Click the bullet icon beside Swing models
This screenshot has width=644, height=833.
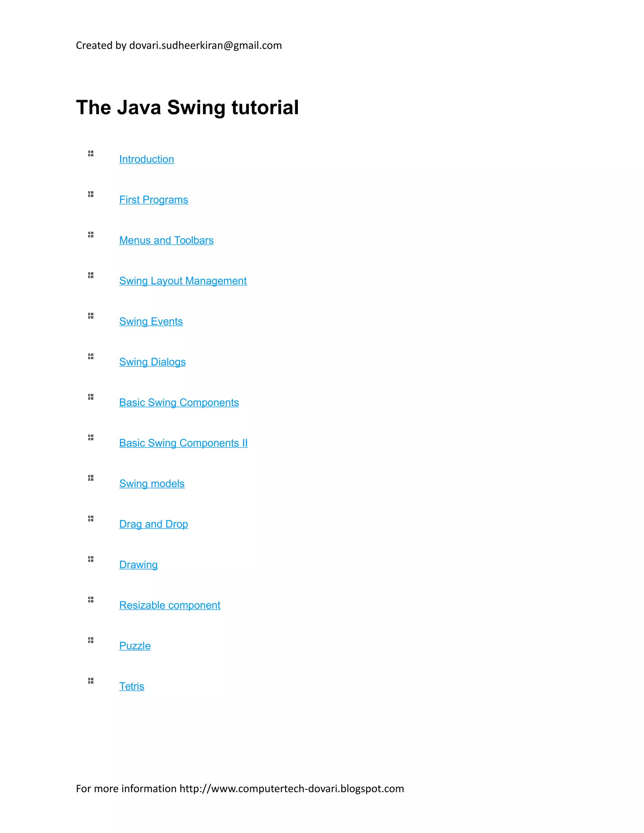(x=91, y=478)
